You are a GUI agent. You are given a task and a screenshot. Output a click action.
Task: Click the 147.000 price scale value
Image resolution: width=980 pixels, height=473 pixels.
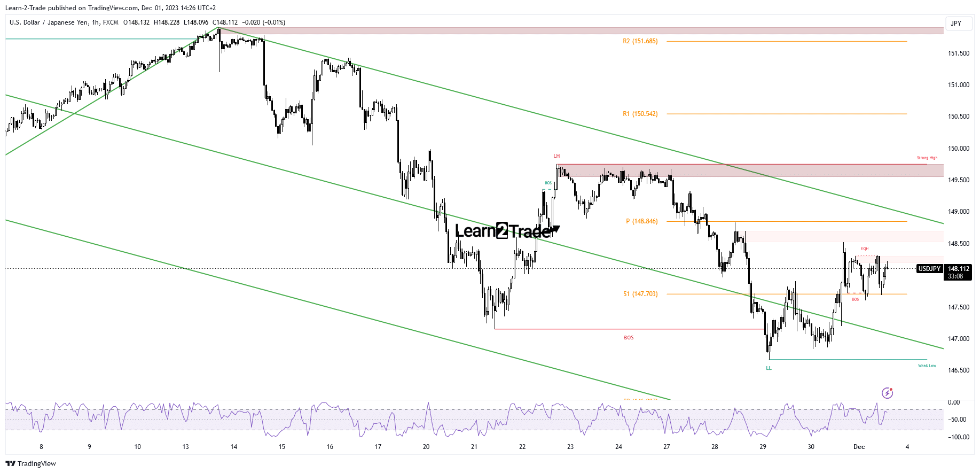click(x=959, y=339)
